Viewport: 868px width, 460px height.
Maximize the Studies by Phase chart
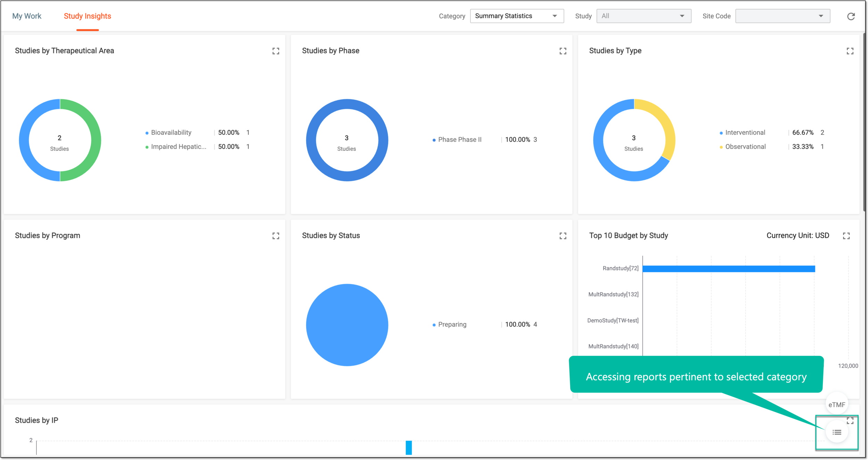[x=563, y=51]
